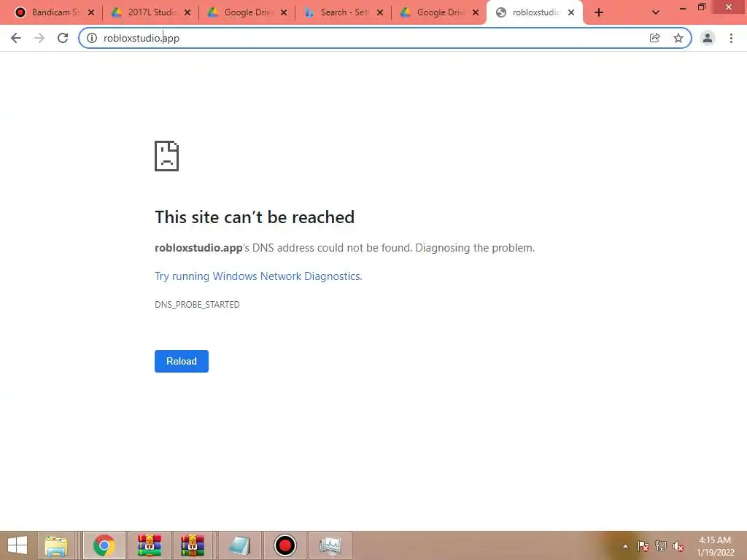Restore down the Chrome window
Image resolution: width=747 pixels, height=560 pixels.
[702, 7]
